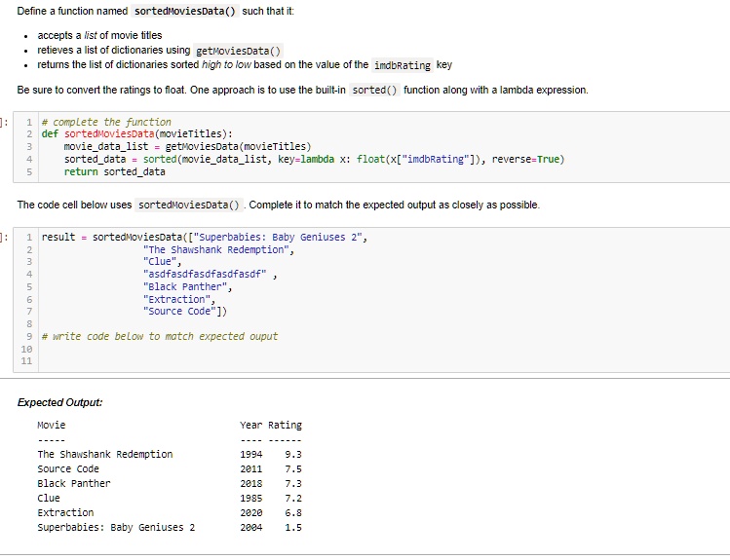Click the 'movie_data_list = getMoviesData' code line

(187, 146)
